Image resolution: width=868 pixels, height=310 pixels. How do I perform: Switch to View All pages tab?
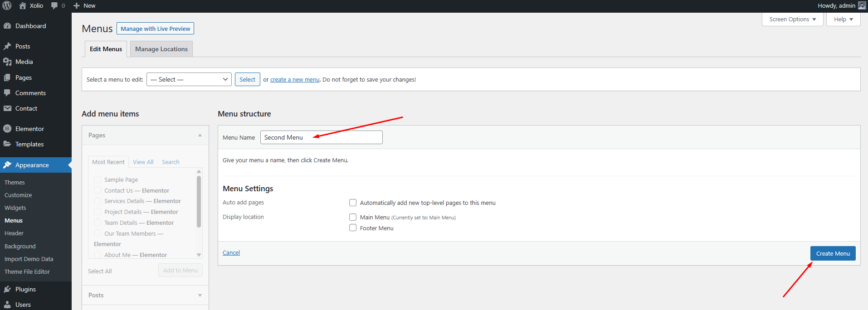point(143,162)
